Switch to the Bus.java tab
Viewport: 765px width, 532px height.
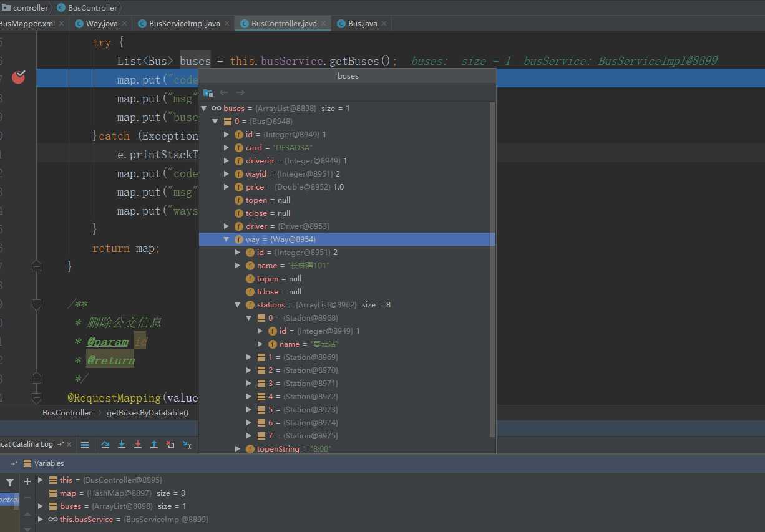click(363, 24)
